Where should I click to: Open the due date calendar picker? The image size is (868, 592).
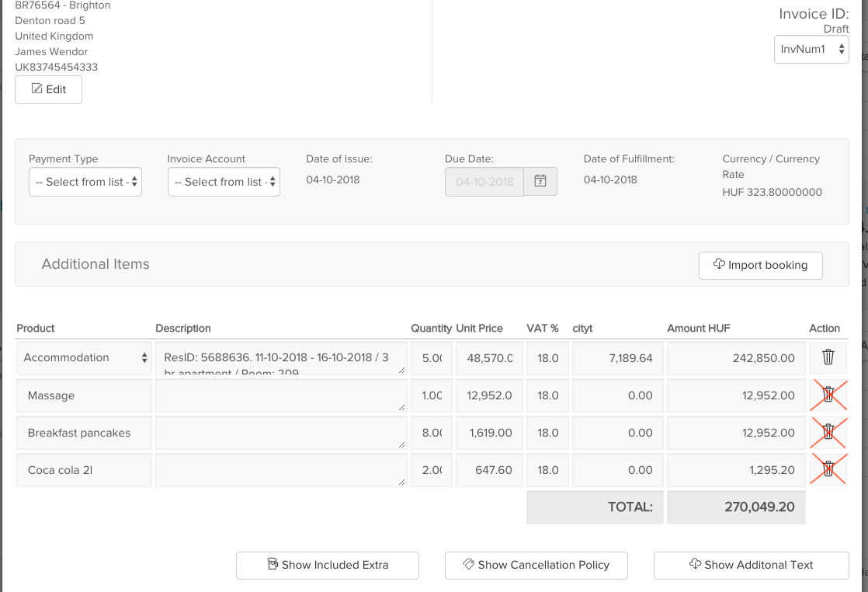point(540,179)
